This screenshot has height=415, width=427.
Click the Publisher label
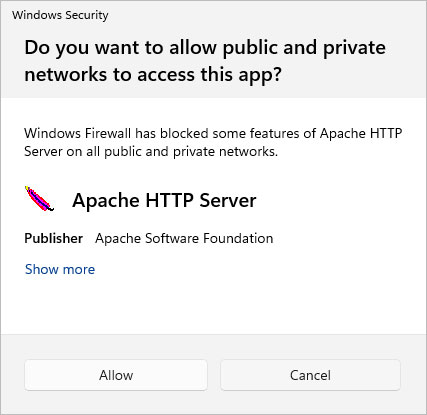tap(54, 238)
